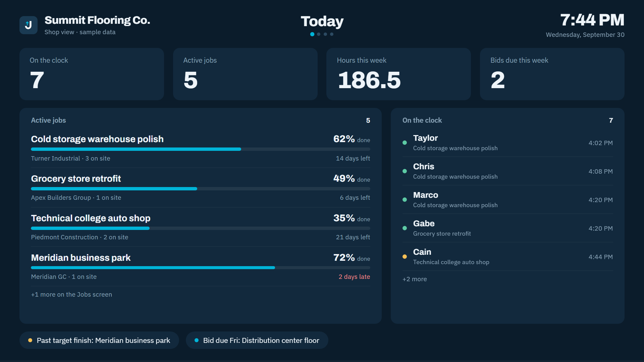Click Chris's green status dot
The height and width of the screenshot is (362, 644).
pos(405,171)
